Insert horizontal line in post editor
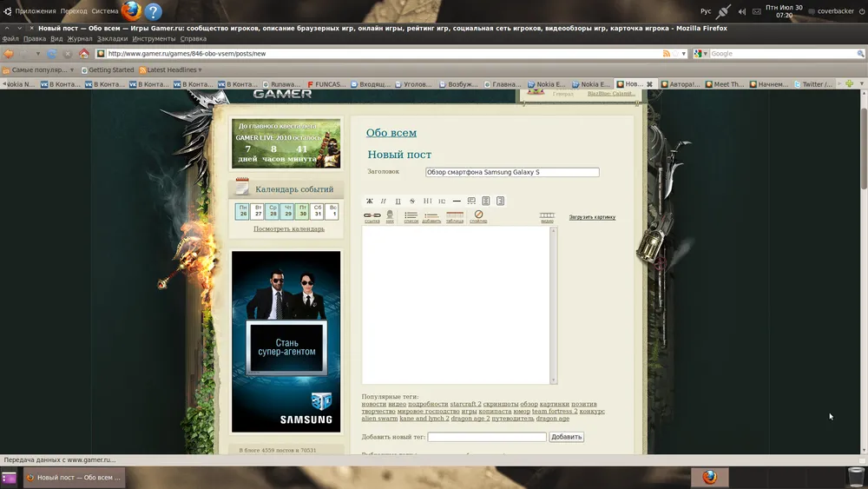 tap(457, 201)
